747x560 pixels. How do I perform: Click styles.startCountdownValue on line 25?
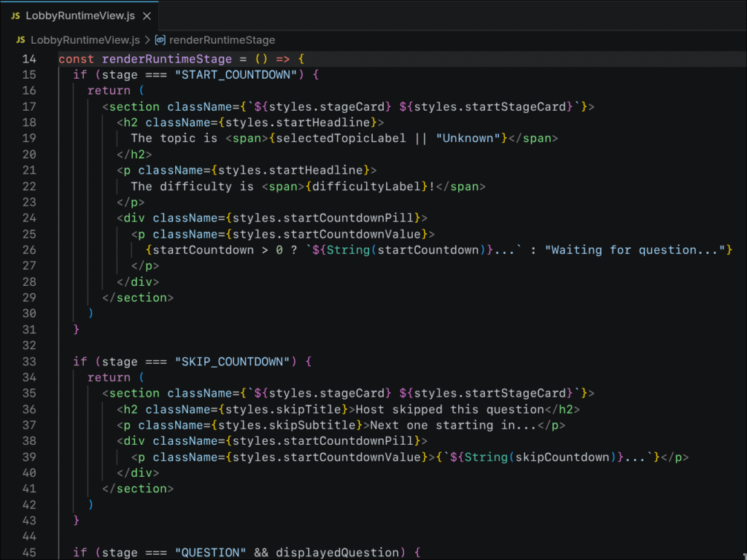(x=327, y=234)
